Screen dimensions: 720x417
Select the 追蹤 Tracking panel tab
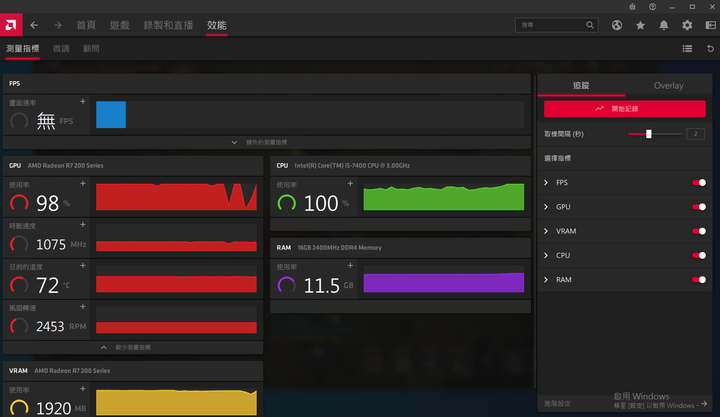point(581,85)
